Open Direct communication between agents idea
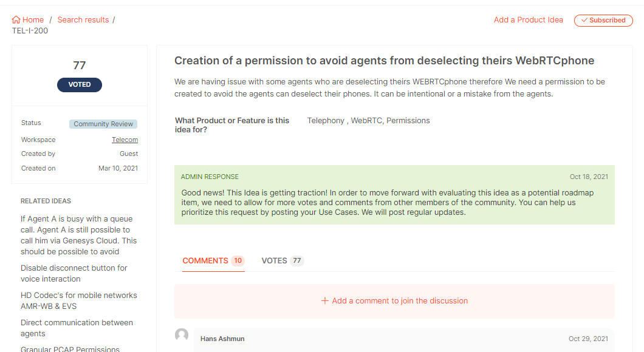The image size is (644, 352). pyautogui.click(x=77, y=328)
